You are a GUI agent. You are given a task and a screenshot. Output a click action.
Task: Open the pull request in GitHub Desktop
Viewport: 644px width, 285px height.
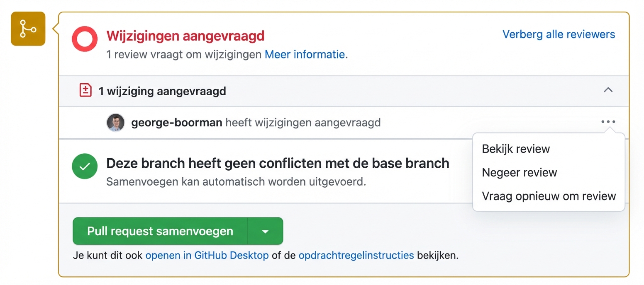(x=207, y=256)
